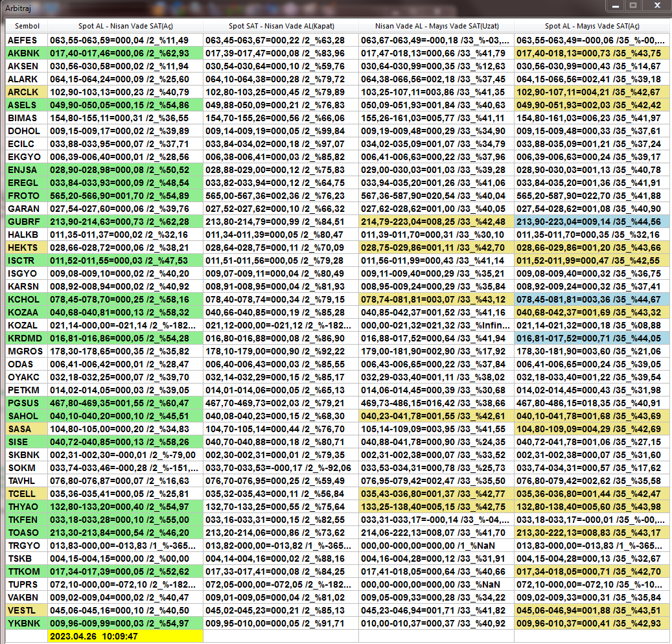Click MGROS cell '178,10-179,00=000,90 /2_%92,22'

pyautogui.click(x=281, y=351)
